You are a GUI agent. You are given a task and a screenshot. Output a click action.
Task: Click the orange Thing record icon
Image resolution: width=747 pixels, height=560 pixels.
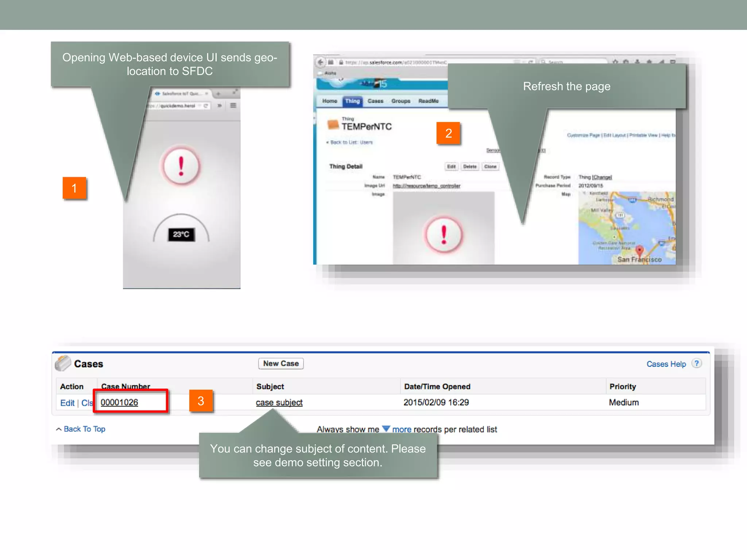333,124
